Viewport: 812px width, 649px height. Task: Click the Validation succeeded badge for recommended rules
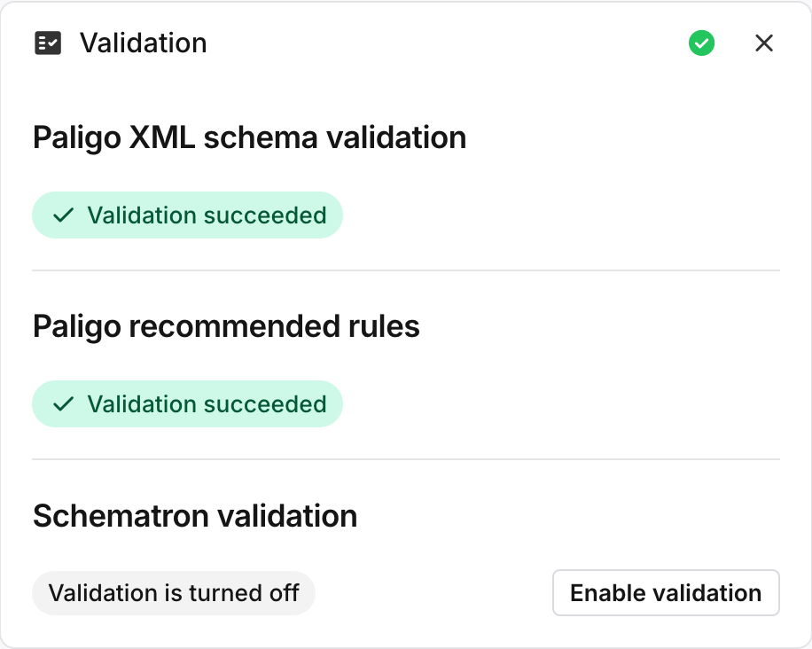point(187,404)
